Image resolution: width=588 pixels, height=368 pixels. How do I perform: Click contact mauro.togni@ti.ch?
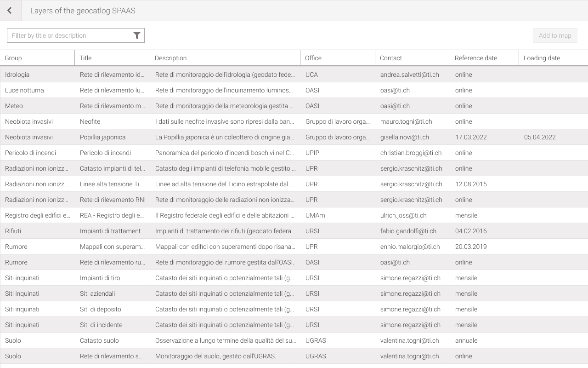pos(406,121)
